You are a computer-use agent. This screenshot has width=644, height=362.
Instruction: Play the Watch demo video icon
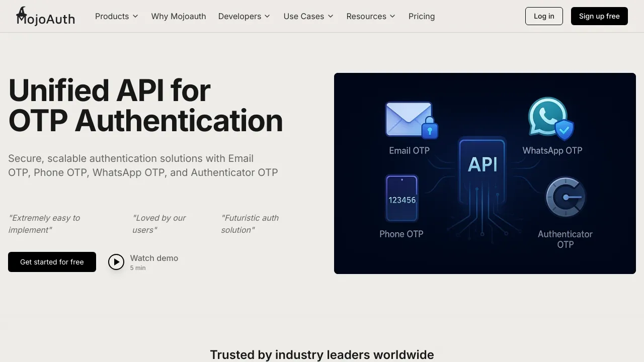[x=116, y=262]
